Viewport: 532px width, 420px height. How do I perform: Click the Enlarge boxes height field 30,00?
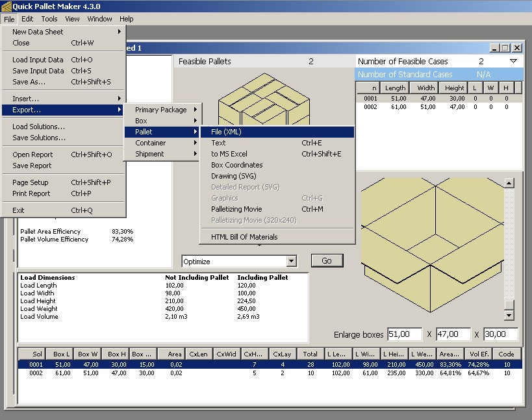(x=501, y=334)
